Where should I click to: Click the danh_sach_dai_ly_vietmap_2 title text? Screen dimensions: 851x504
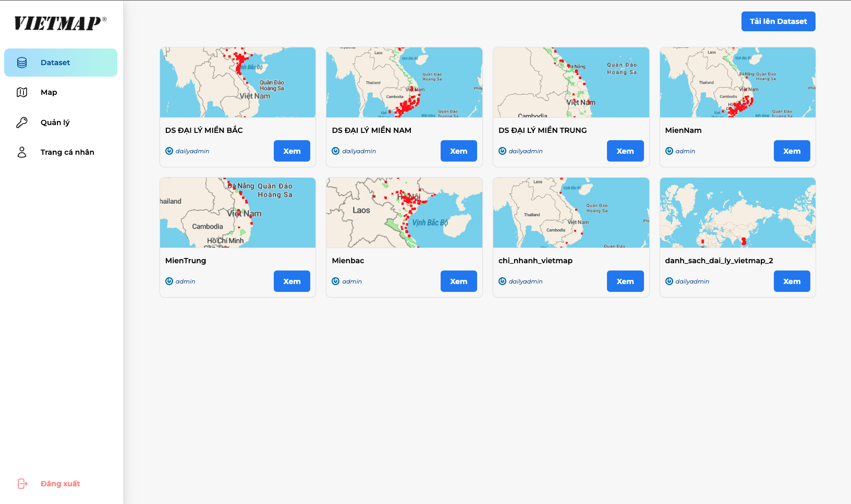click(719, 261)
